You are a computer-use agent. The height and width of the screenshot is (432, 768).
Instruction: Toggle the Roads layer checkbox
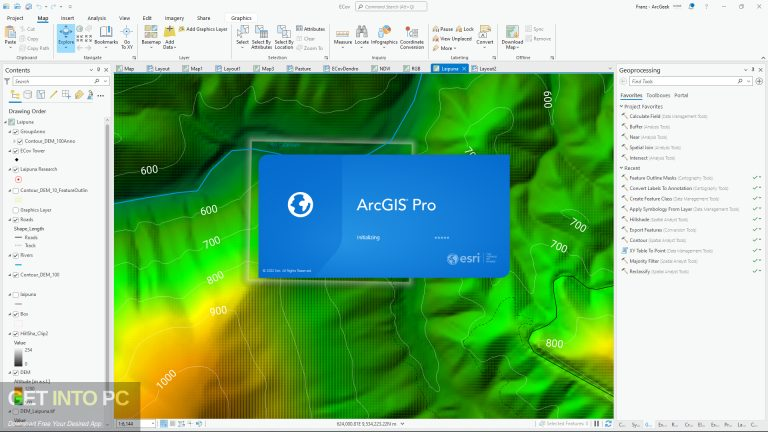16,219
